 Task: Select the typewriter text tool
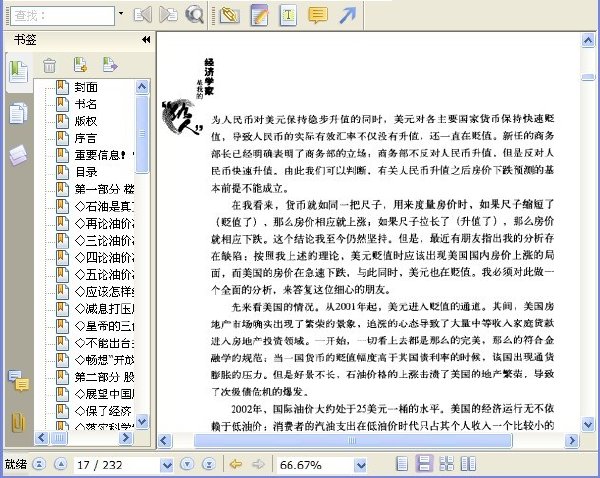[289, 15]
